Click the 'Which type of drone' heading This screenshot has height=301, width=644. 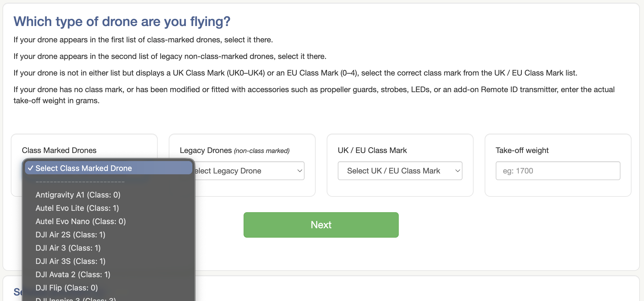[122, 21]
